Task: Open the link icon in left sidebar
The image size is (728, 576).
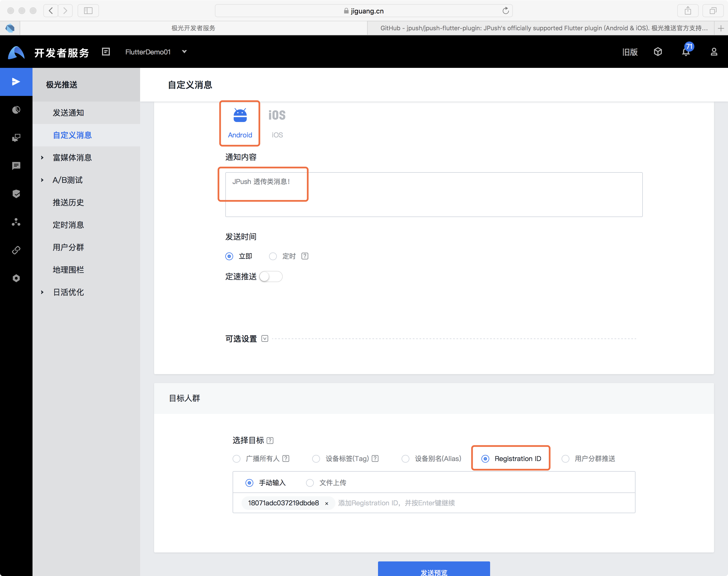Action: [16, 250]
